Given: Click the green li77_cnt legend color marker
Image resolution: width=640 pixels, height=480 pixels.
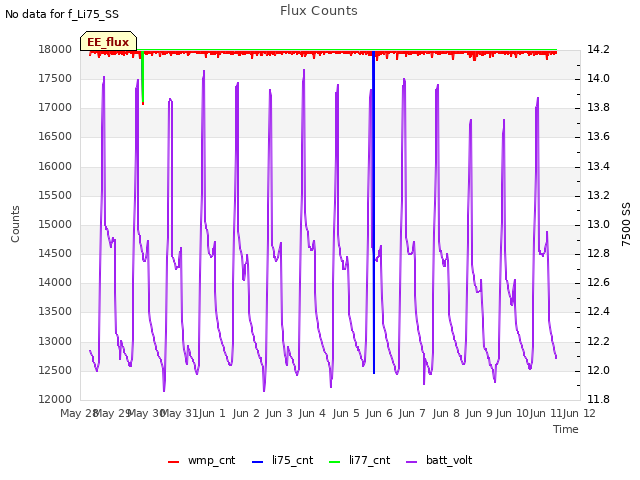Looking at the screenshot, I should 334,462.
